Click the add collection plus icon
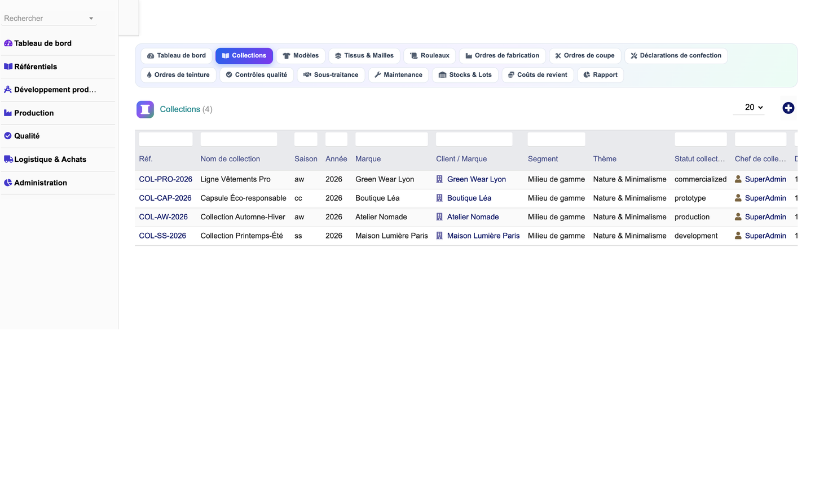The height and width of the screenshot is (504, 815). [788, 108]
